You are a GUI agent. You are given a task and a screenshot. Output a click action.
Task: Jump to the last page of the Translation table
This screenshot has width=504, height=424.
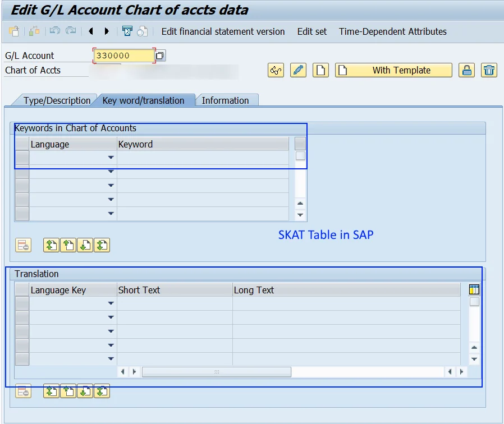coord(102,391)
